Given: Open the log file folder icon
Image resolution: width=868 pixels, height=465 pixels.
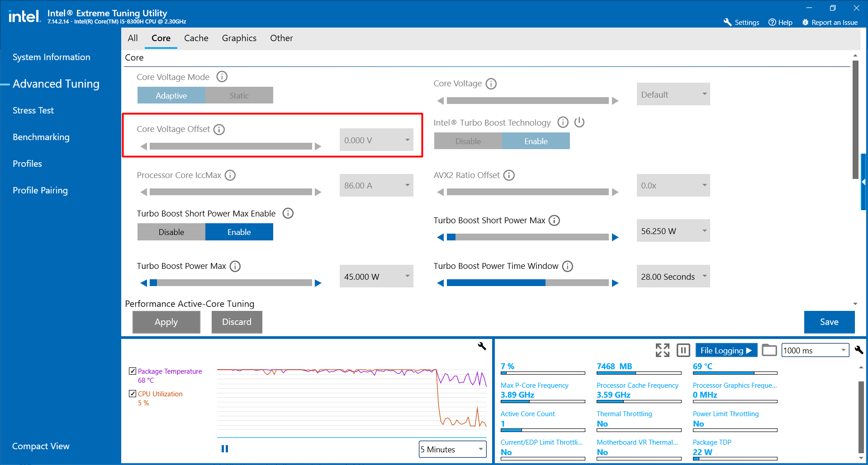Looking at the screenshot, I should (x=769, y=350).
